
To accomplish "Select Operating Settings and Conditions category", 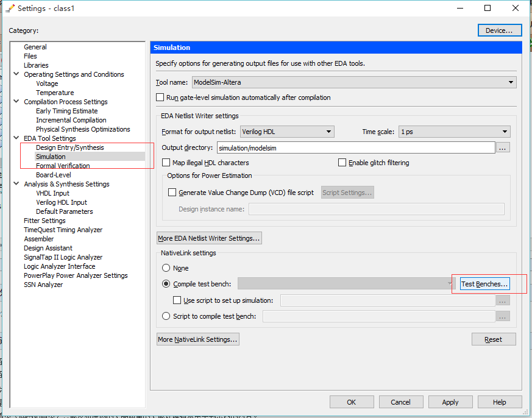I will (x=74, y=74).
